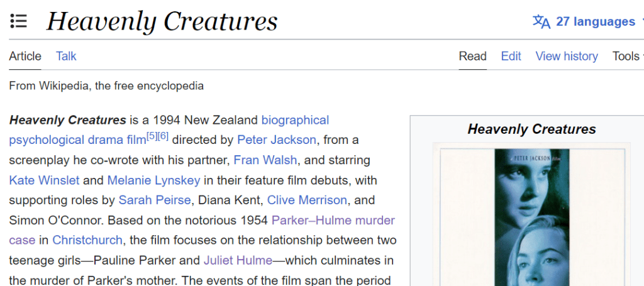Select the Read view tab
Viewport: 644px width, 286px height.
[472, 56]
